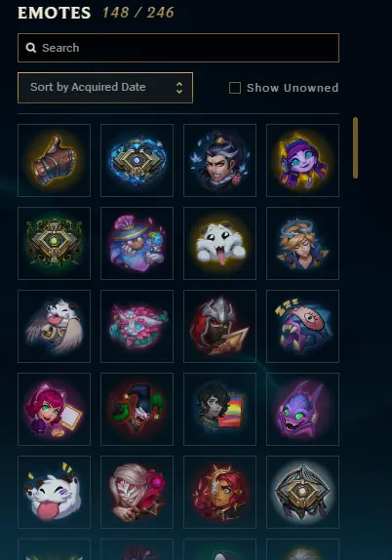This screenshot has height=560, width=392.
Task: Select the silver ranked crest emote
Action: [302, 492]
